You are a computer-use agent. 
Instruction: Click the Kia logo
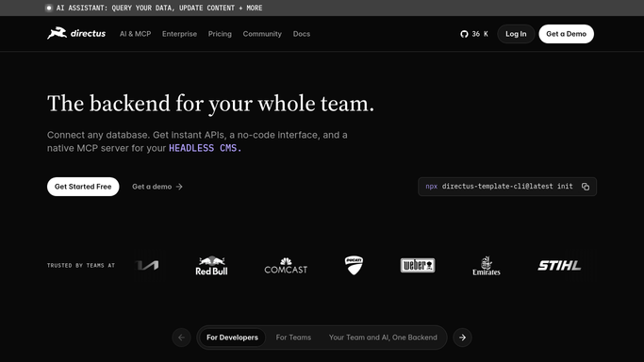coord(147,266)
